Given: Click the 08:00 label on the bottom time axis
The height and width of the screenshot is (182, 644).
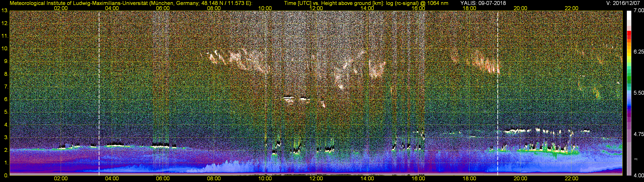Looking at the screenshot, I should (x=214, y=179).
